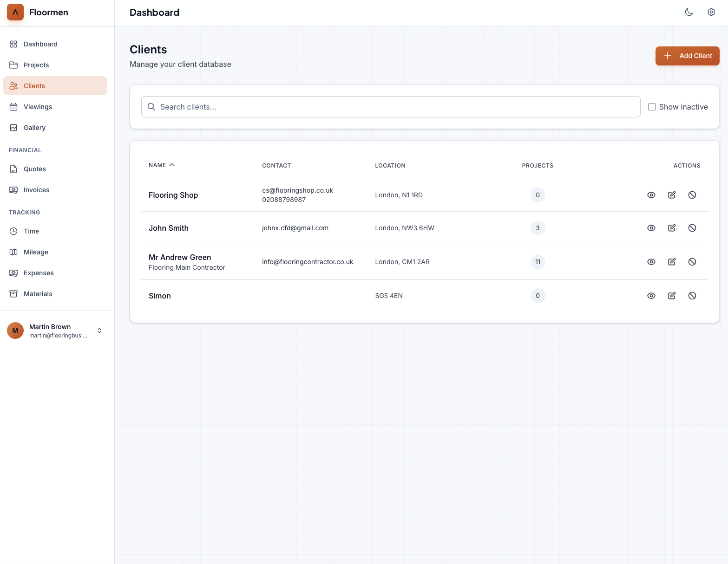Viewport: 728px width, 564px height.
Task: Enable the Show inactive checkbox
Action: click(x=652, y=106)
